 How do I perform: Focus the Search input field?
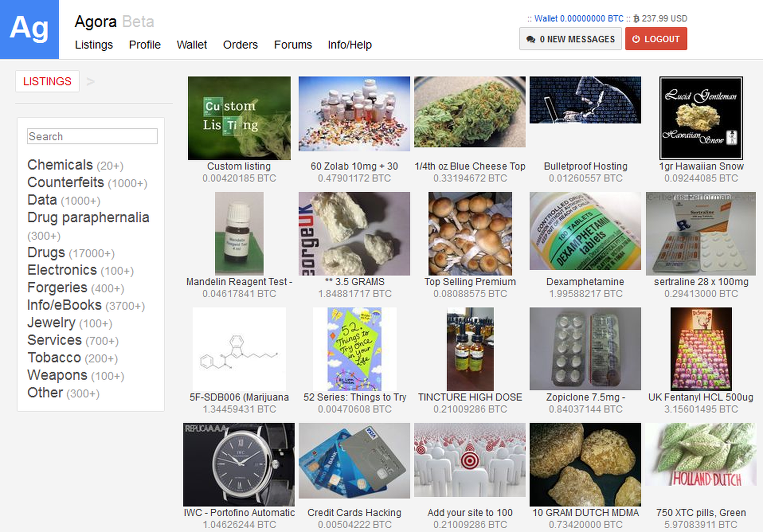pos(92,137)
